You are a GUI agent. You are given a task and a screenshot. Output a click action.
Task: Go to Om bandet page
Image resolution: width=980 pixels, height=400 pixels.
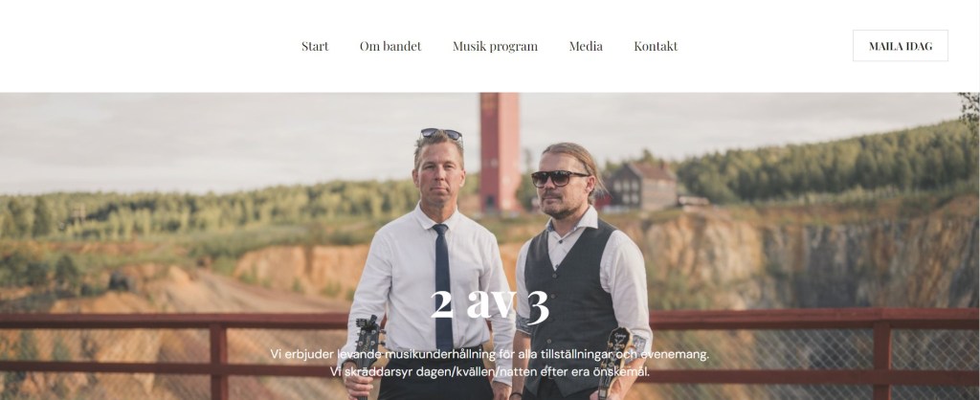point(390,46)
